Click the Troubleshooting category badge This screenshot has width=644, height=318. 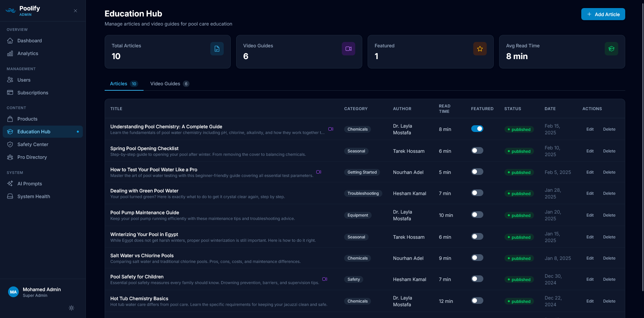point(363,193)
